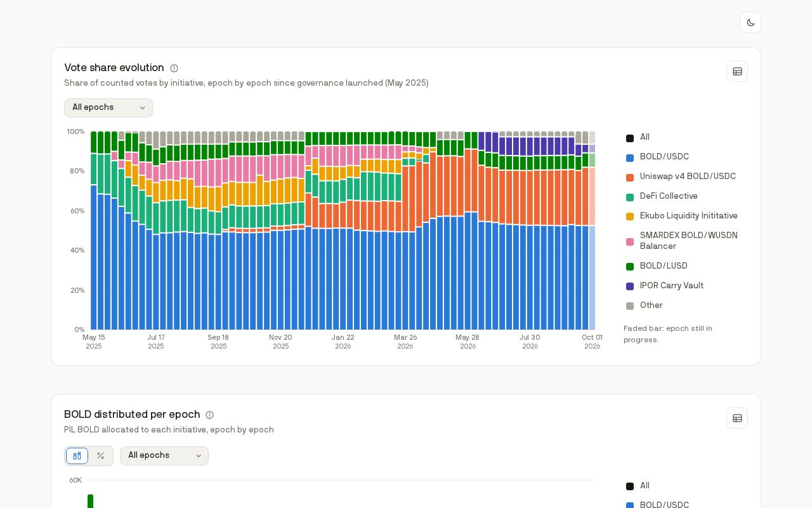This screenshot has height=508, width=812.
Task: Click the 'Nov 20 2025' axis label
Action: tap(280, 342)
